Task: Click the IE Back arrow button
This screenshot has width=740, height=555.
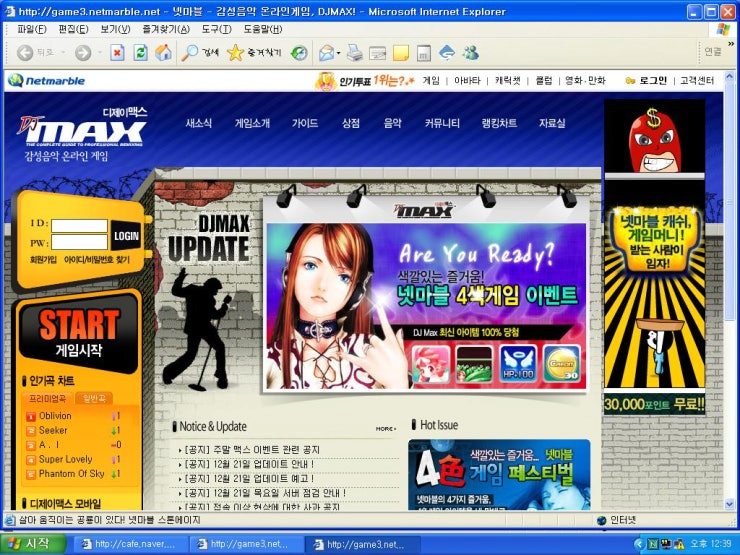Action: tap(25, 52)
